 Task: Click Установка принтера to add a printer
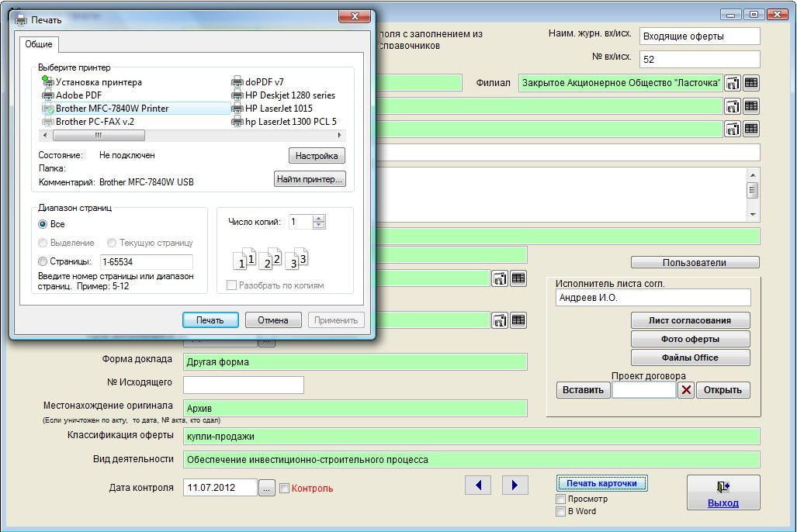tap(98, 82)
